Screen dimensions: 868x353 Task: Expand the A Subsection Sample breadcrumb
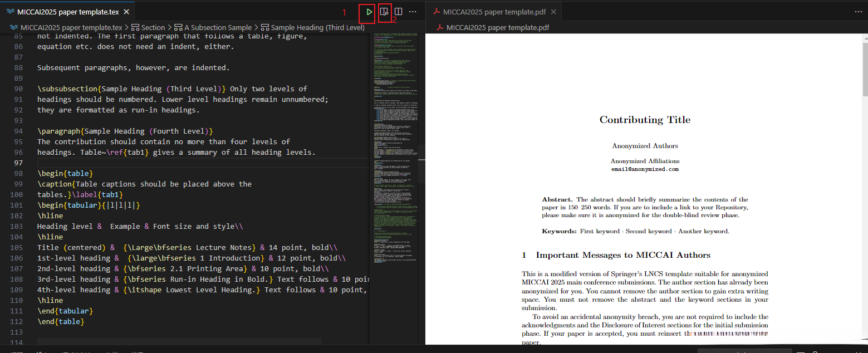coord(218,27)
